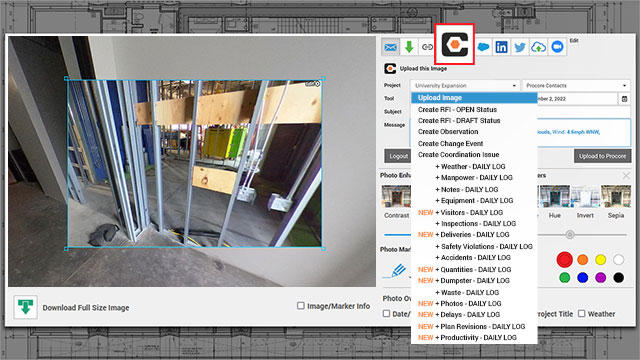This screenshot has width=640, height=360.
Task: Click the Salesforce cloud icon
Action: [x=483, y=47]
